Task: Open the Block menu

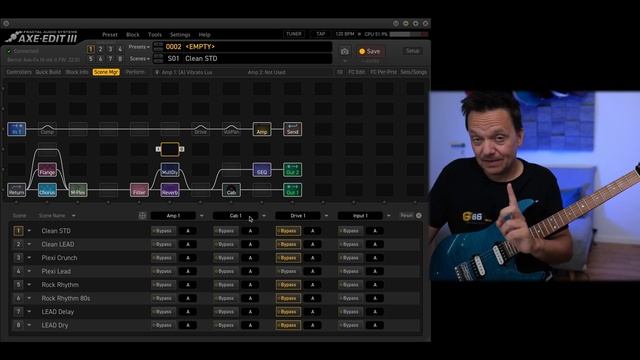Action: pyautogui.click(x=133, y=35)
